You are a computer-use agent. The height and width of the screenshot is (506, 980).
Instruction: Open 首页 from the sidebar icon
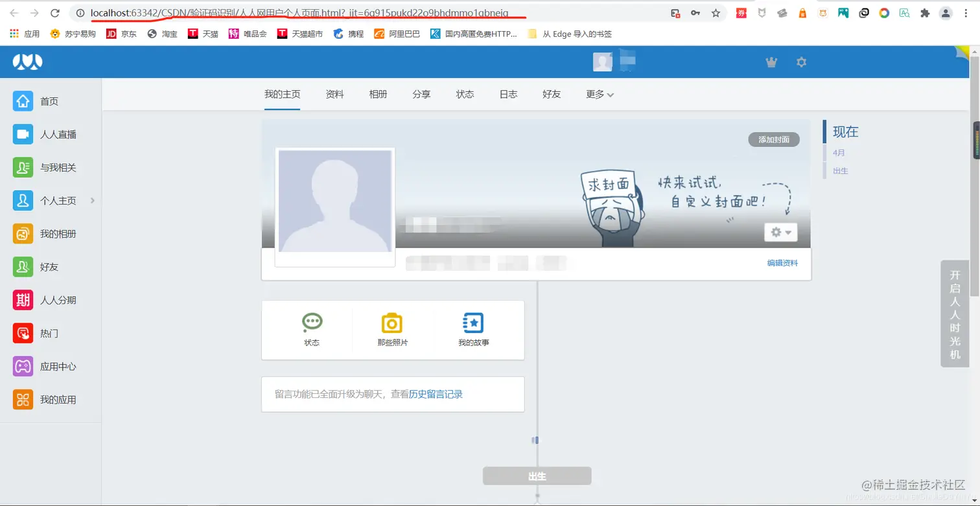21,101
